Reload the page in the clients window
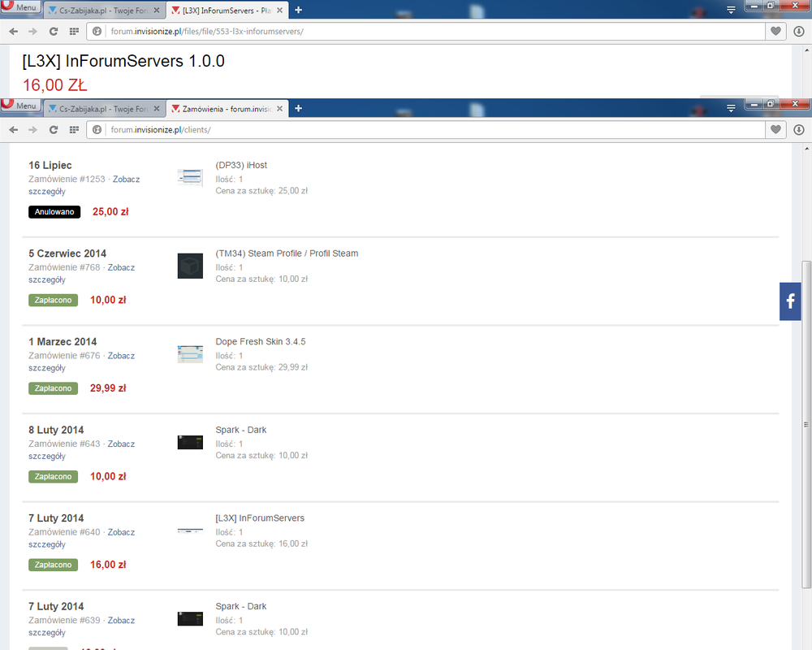This screenshot has width=812, height=650. tap(54, 130)
